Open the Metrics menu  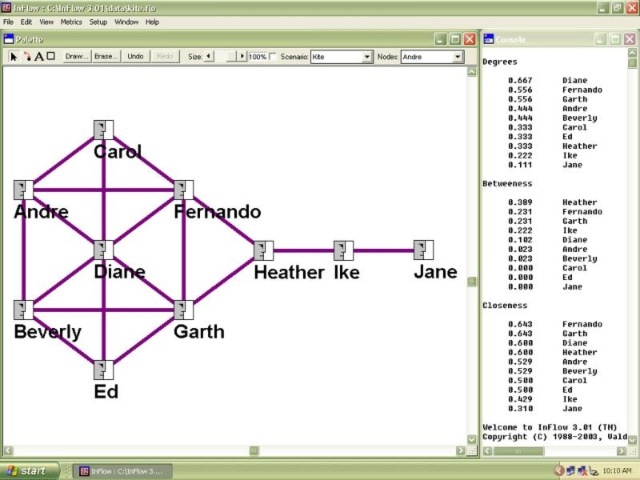tap(71, 22)
